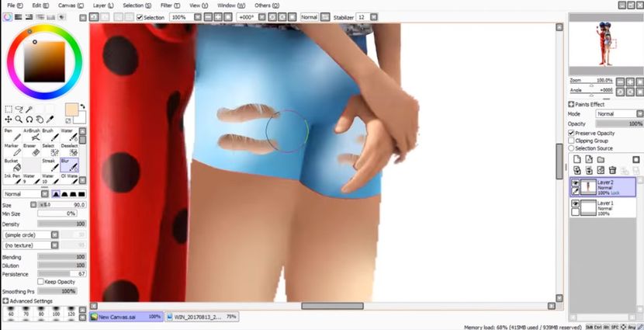Create a new normal layer
The height and width of the screenshot is (330, 644).
577,159
